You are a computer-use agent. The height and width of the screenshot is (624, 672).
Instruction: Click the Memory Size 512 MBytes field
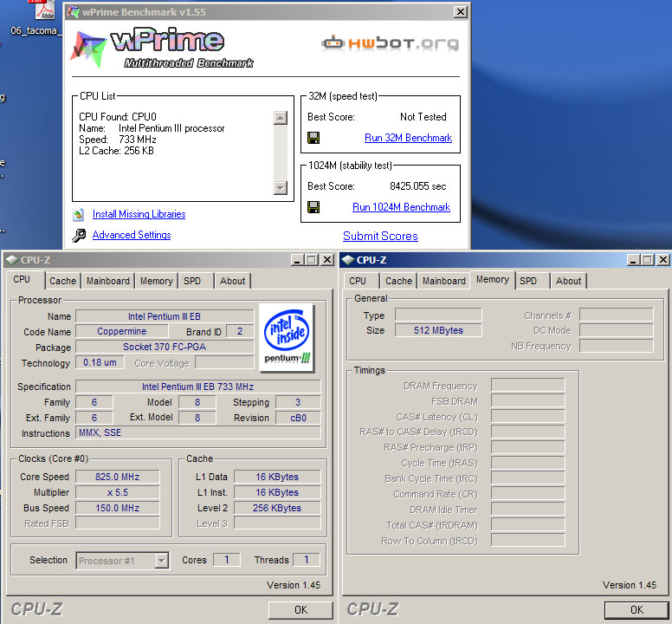438,330
